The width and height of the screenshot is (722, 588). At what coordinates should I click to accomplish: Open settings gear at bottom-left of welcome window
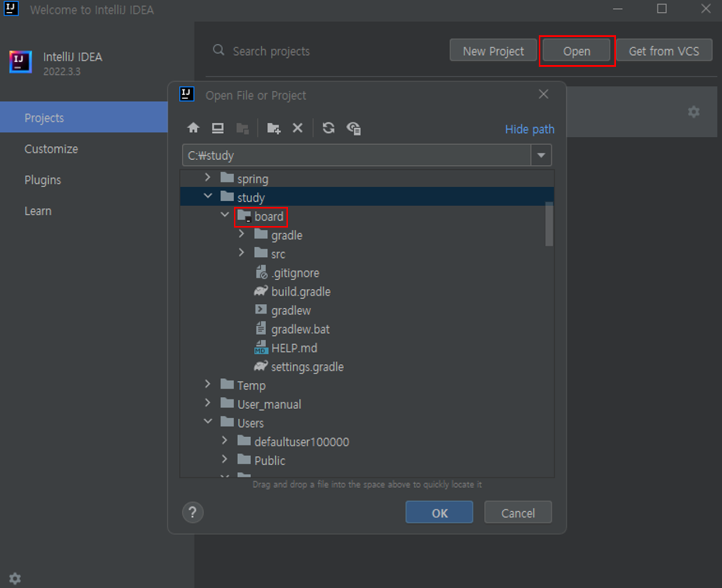[x=15, y=578]
